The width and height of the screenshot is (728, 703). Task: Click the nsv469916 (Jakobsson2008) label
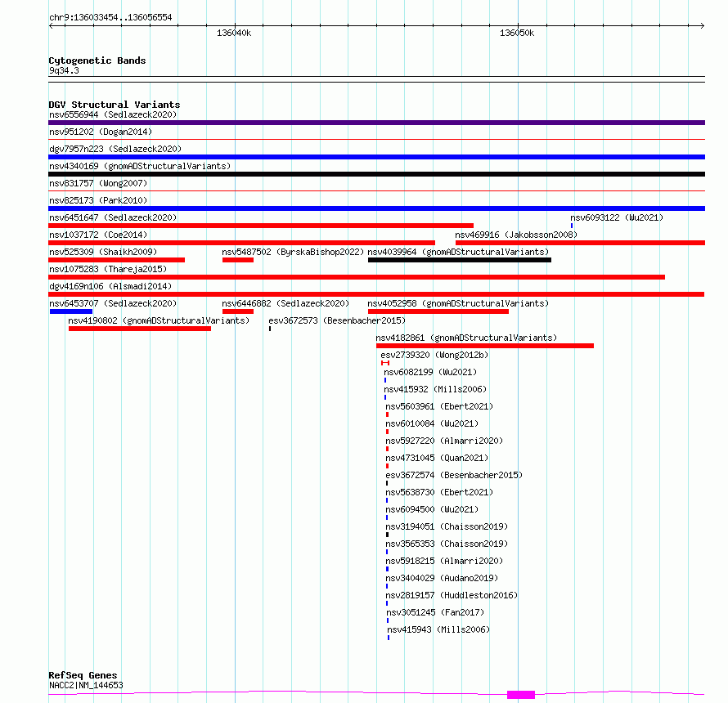(516, 235)
